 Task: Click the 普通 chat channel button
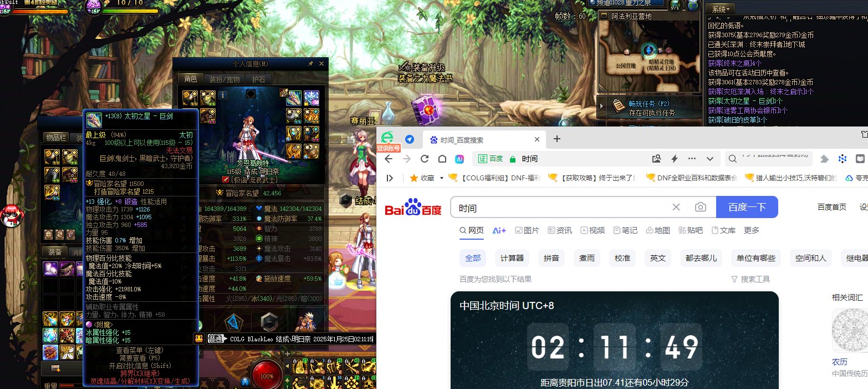(x=216, y=338)
